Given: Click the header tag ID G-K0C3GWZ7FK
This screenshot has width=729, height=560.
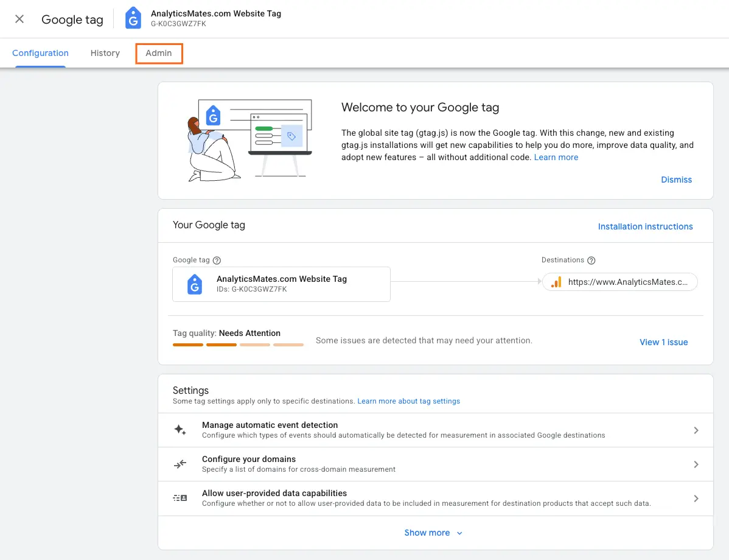Looking at the screenshot, I should click(178, 24).
